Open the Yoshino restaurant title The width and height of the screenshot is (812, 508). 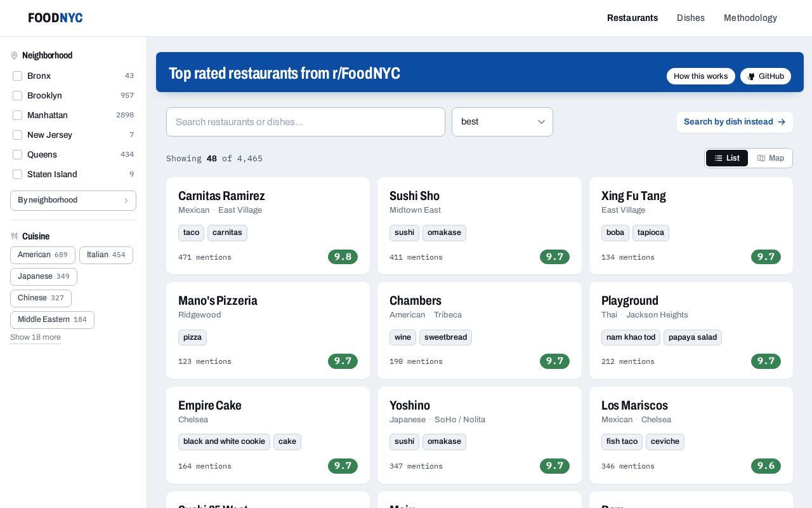[410, 406]
